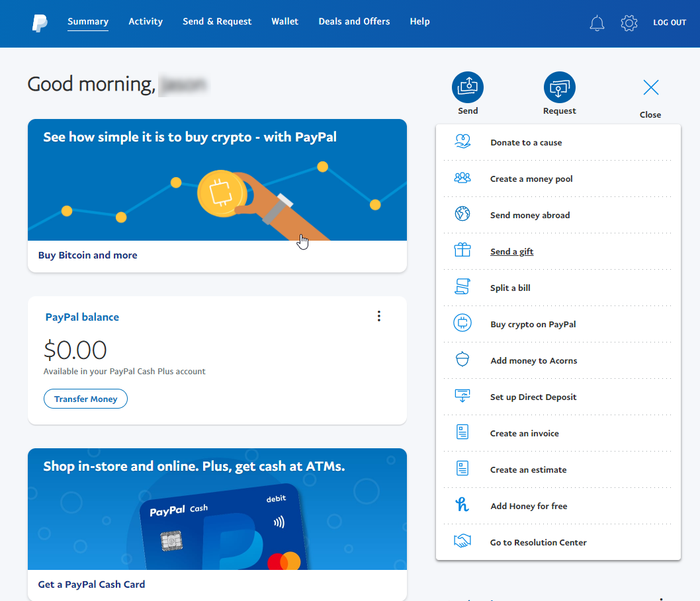Open the settings gear icon
Screen dimensions: 700x601
tap(629, 22)
